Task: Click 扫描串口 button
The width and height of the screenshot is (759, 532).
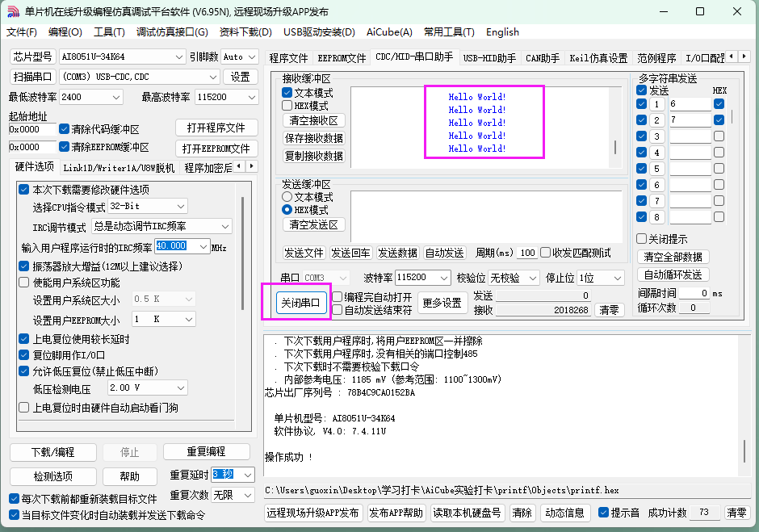Action: [x=32, y=77]
